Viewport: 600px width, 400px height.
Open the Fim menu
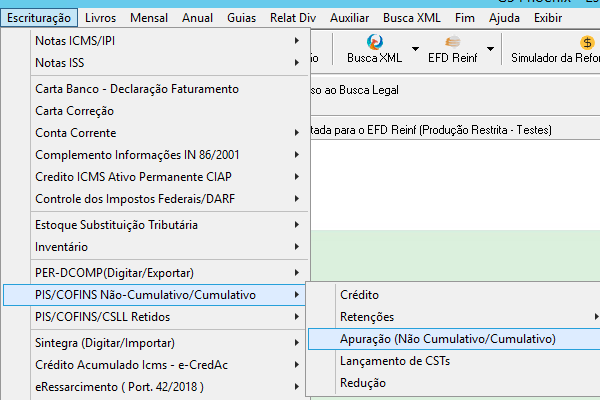[x=465, y=18]
